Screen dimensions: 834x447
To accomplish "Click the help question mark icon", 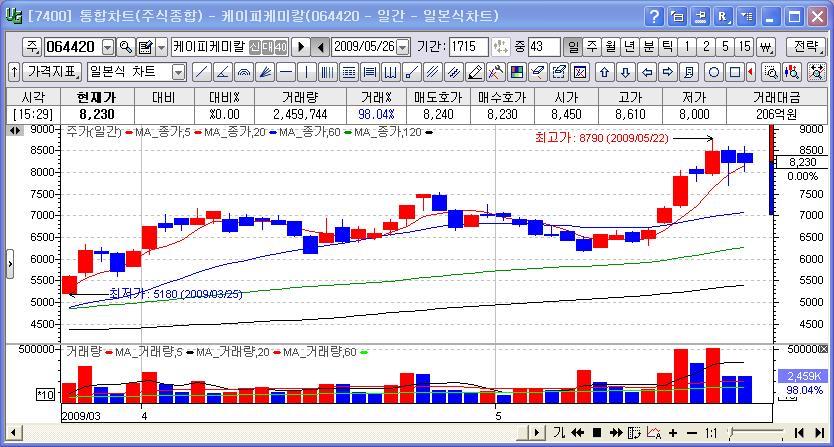I will [x=654, y=17].
